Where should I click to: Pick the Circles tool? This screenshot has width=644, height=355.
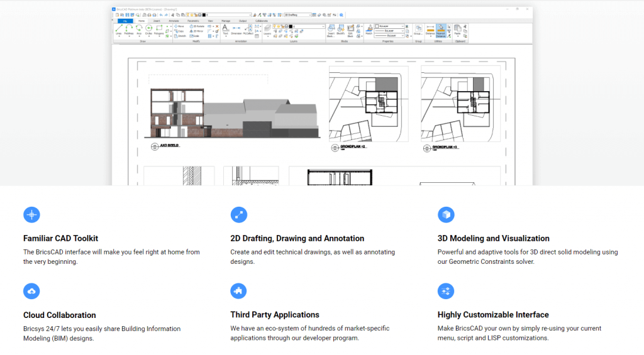[148, 30]
